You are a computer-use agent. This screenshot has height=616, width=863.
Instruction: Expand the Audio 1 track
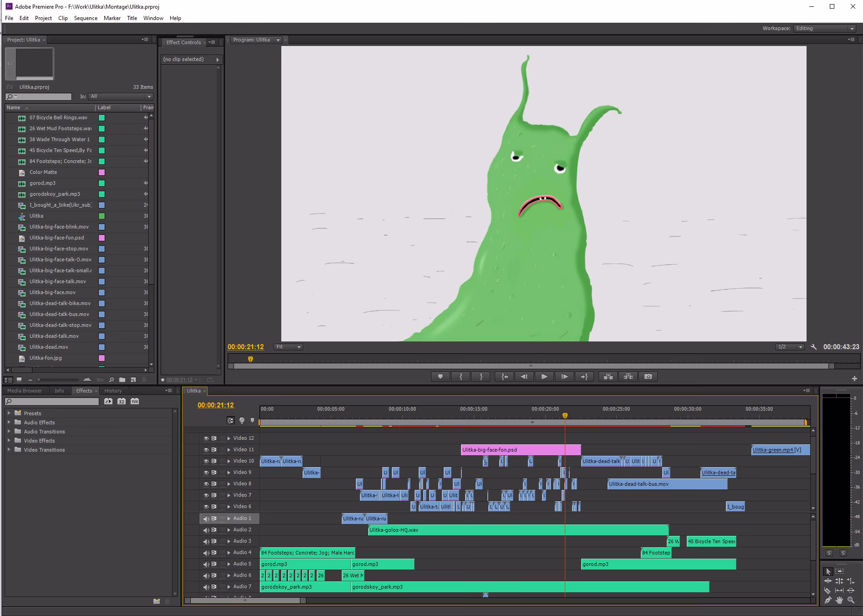pos(228,518)
